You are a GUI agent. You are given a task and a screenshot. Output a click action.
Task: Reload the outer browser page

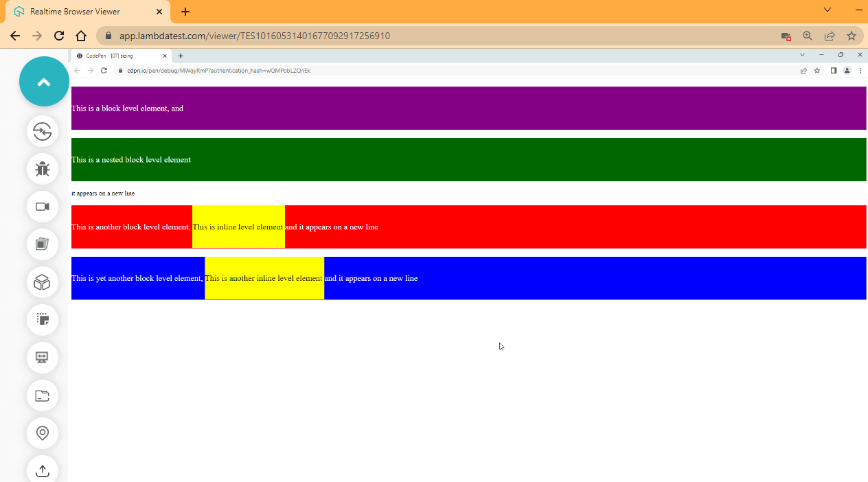pos(59,36)
